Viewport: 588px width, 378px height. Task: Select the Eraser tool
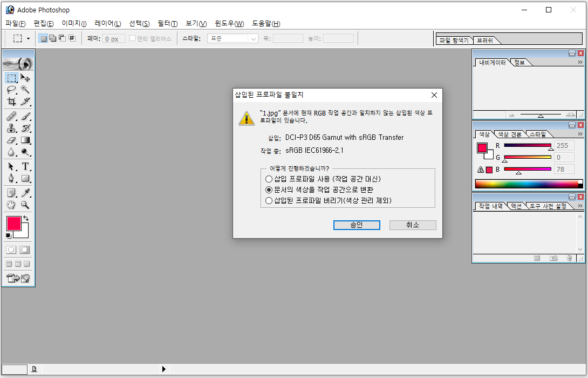pos(12,140)
